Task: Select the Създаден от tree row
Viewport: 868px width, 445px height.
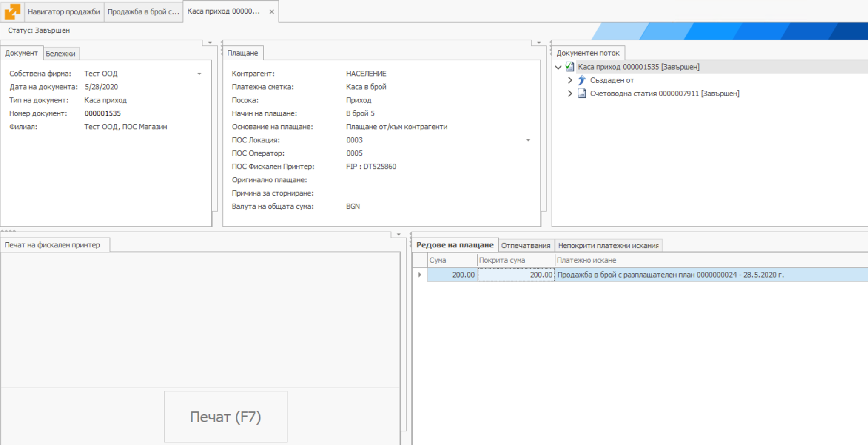Action: tap(612, 80)
